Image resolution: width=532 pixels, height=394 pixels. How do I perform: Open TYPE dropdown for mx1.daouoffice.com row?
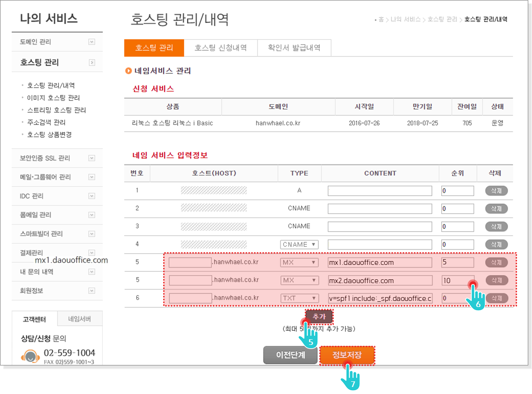tap(299, 263)
